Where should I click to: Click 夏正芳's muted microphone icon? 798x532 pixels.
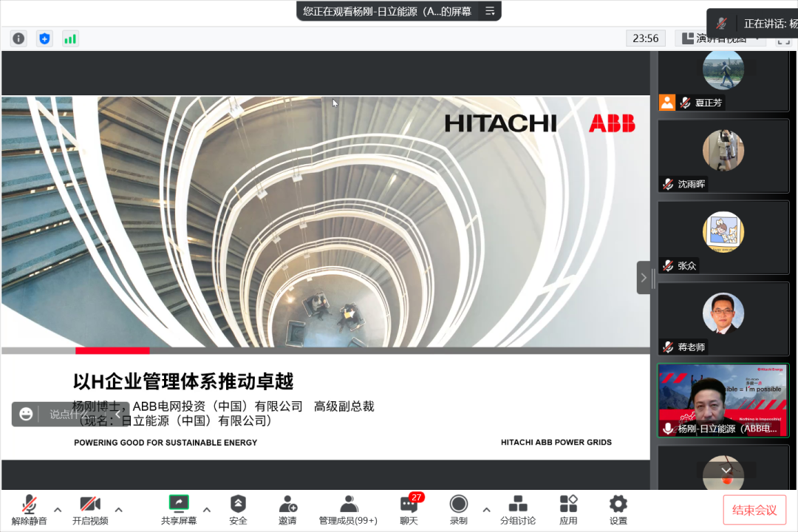pyautogui.click(x=686, y=102)
